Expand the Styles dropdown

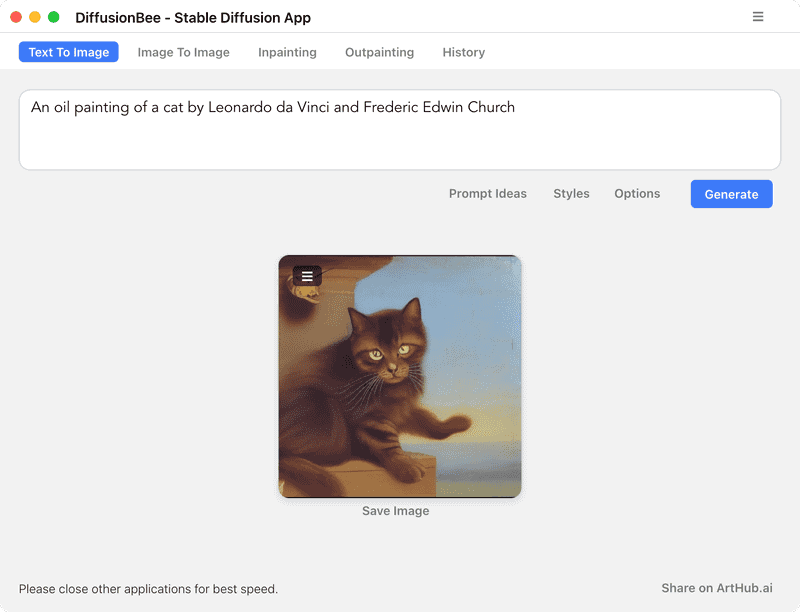coord(571,194)
